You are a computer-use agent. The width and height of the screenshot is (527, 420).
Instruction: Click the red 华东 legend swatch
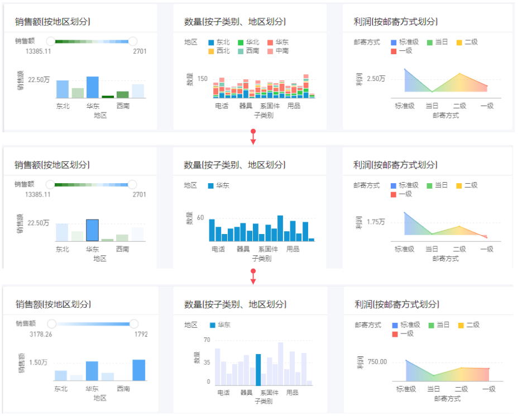tap(270, 42)
